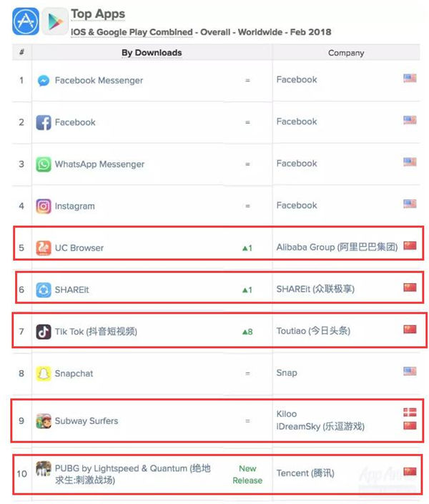Open the iDreamSky company link

tap(320, 427)
